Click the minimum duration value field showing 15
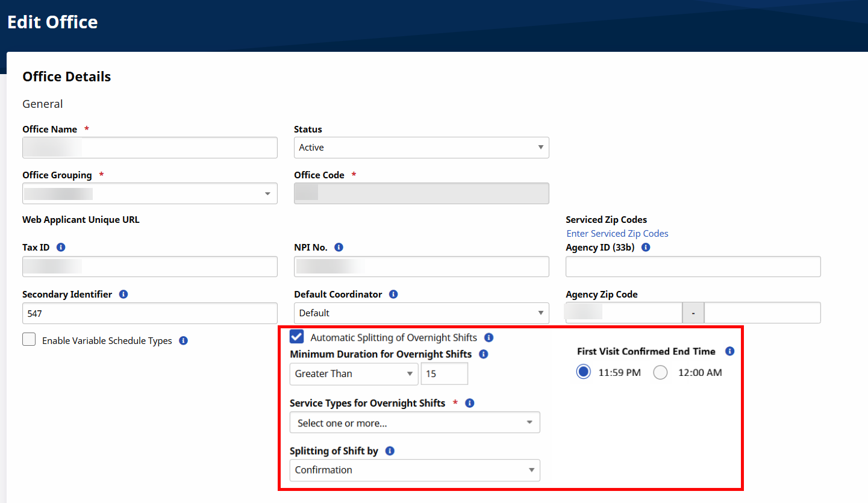This screenshot has width=868, height=503. tap(444, 374)
